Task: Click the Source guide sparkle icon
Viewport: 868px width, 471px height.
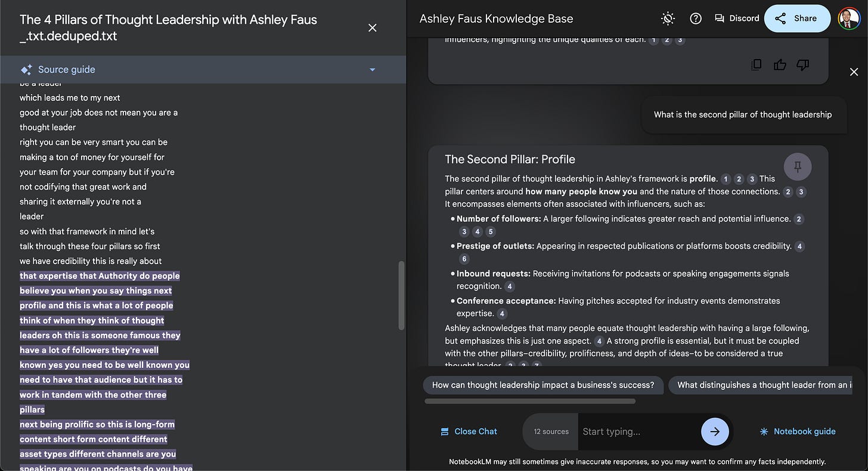Action: point(26,70)
